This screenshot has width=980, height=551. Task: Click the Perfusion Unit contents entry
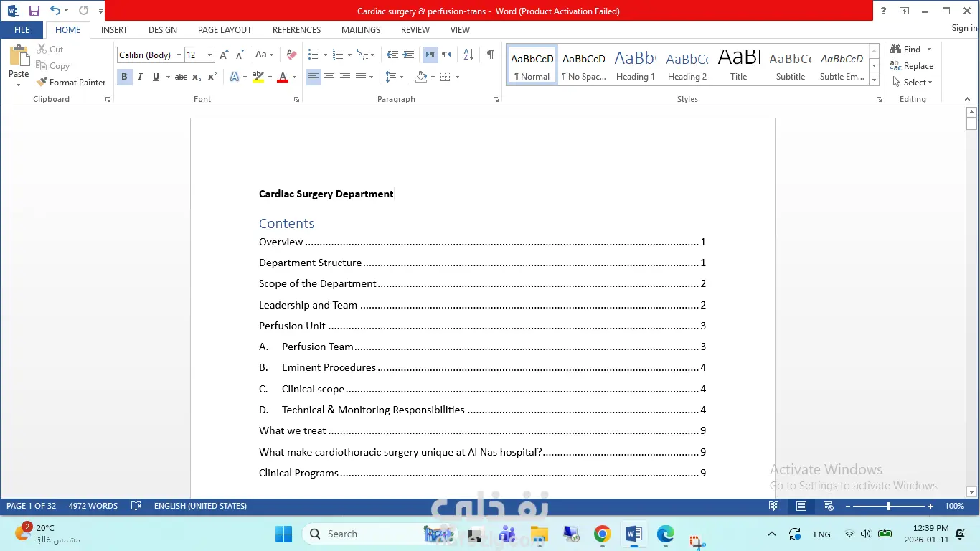[x=482, y=326]
